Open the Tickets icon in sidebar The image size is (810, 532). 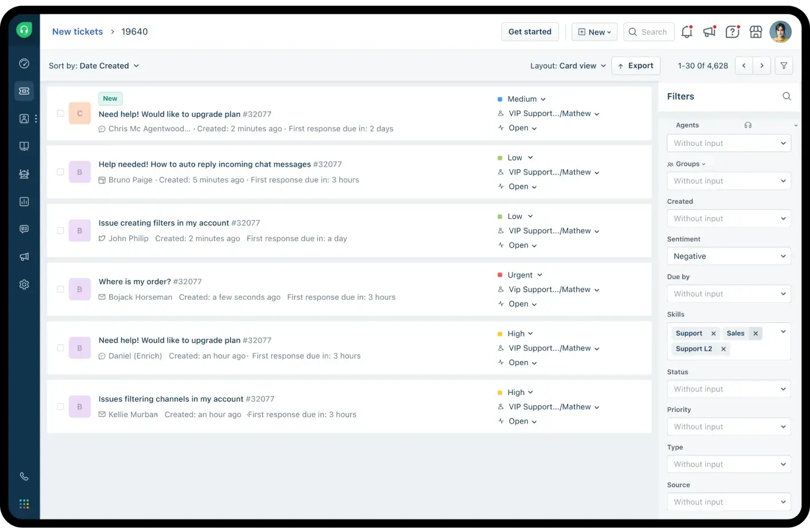click(x=24, y=91)
